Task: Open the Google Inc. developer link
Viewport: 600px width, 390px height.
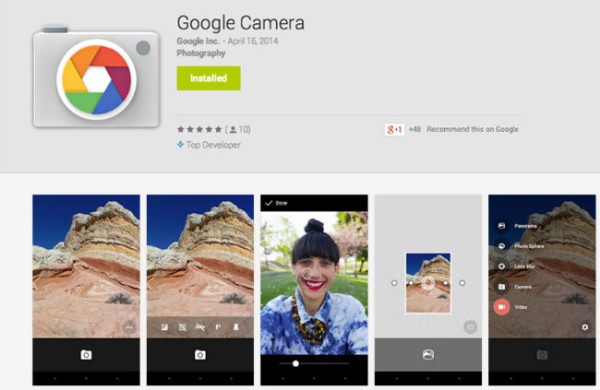Action: [198, 41]
